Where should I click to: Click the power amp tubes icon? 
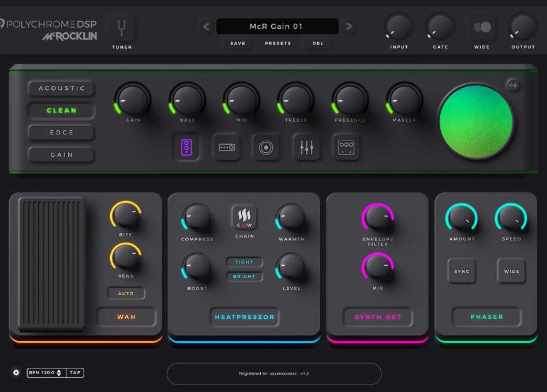tap(346, 148)
